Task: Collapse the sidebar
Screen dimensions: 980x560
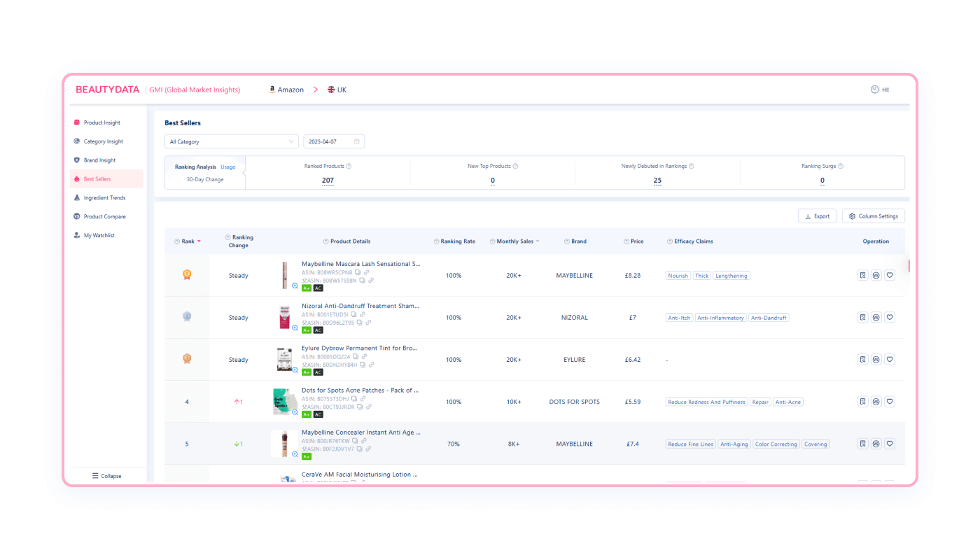Action: pos(106,476)
